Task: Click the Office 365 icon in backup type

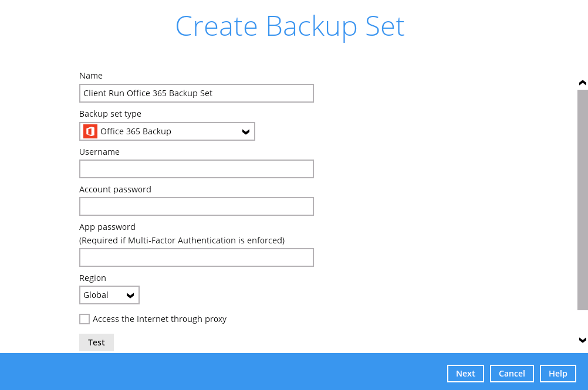Action: pos(90,131)
